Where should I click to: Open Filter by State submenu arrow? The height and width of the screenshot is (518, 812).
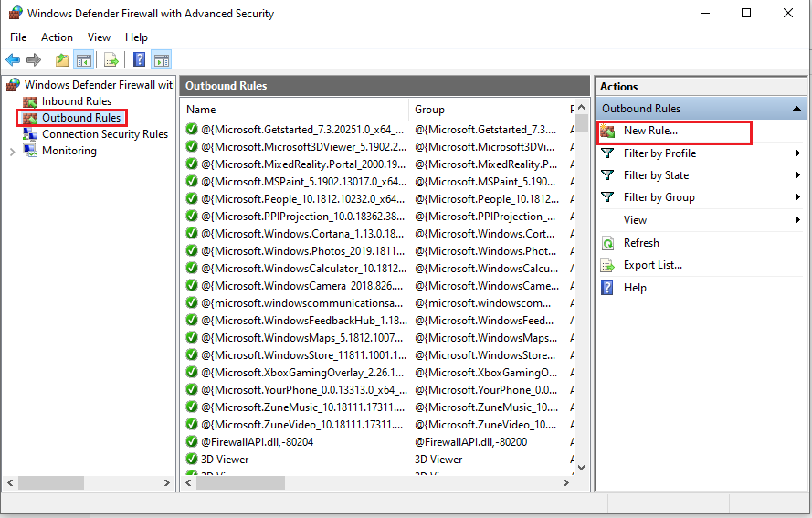[797, 175]
